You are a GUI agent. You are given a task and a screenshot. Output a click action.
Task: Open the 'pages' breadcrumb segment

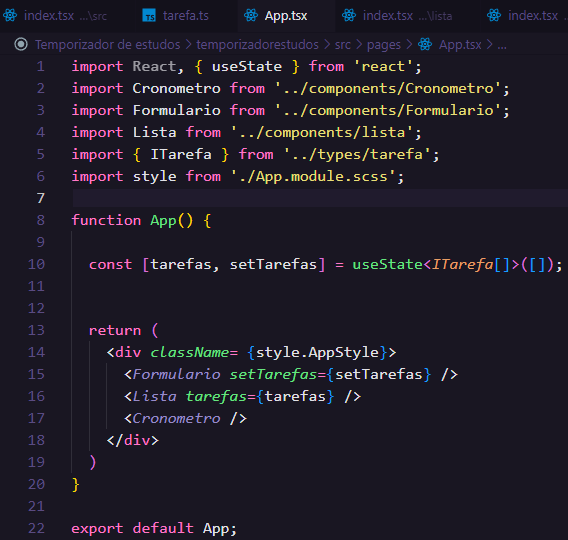(x=384, y=45)
